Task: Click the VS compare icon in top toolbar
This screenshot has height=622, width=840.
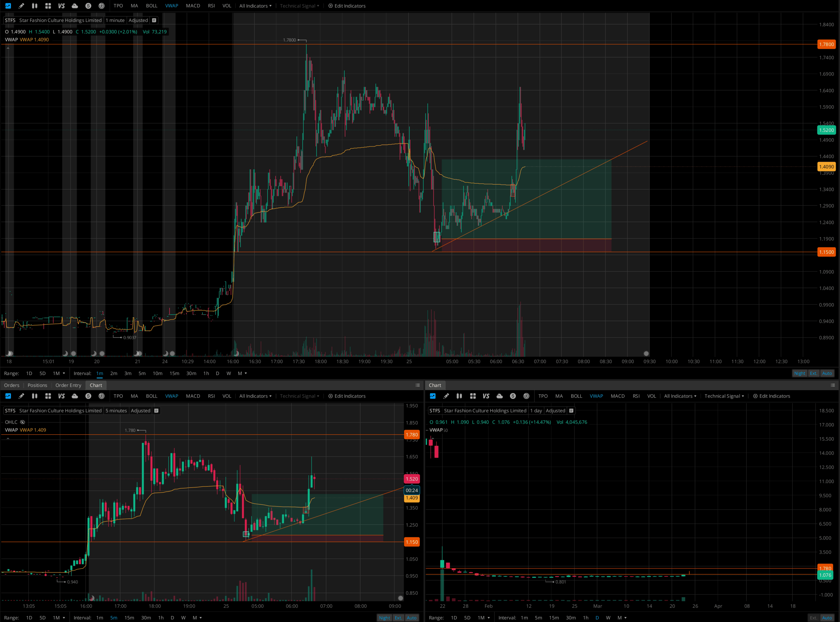Action: pyautogui.click(x=61, y=6)
